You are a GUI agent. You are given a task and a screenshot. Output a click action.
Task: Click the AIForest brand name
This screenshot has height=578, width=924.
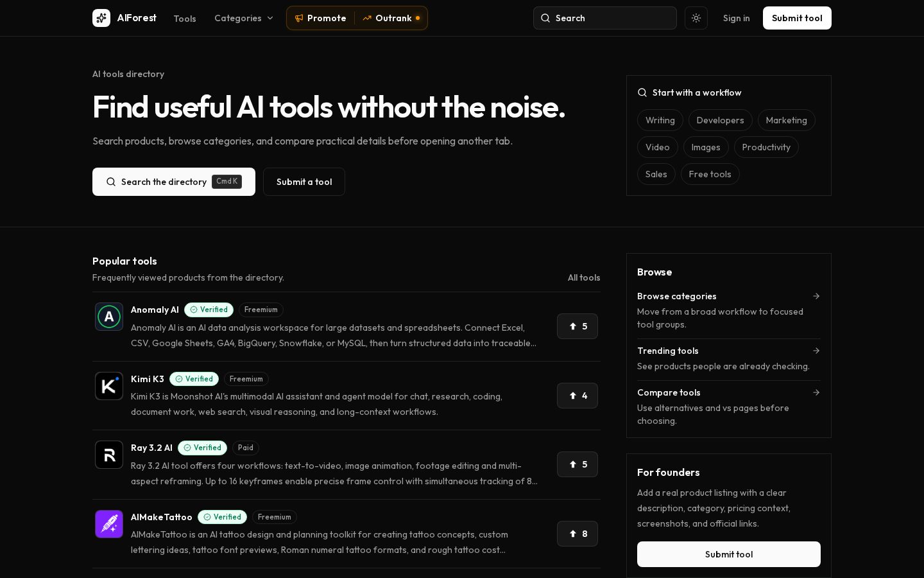[x=137, y=18]
